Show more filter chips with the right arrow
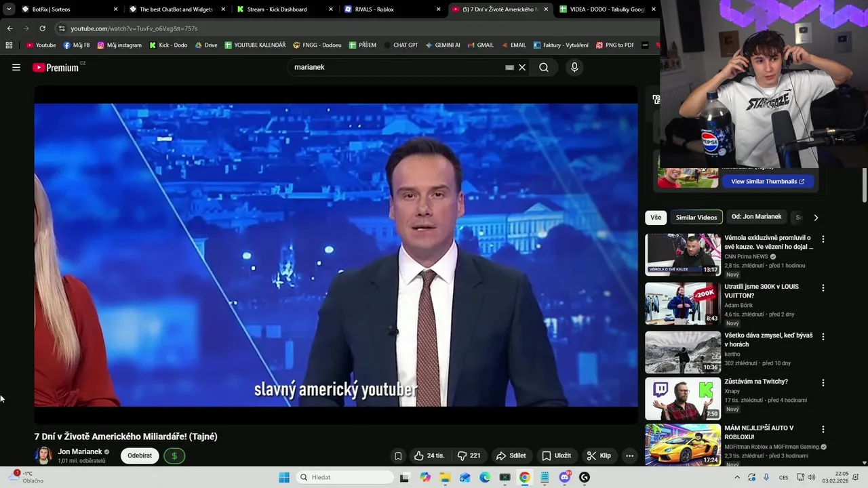Viewport: 868px width, 488px height. [816, 218]
